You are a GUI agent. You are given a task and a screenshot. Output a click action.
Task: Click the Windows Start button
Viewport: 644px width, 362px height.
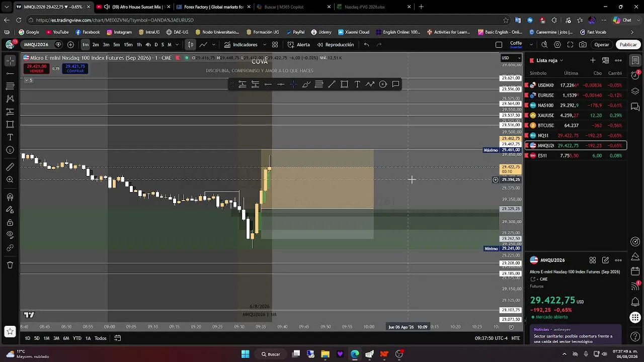(x=245, y=354)
